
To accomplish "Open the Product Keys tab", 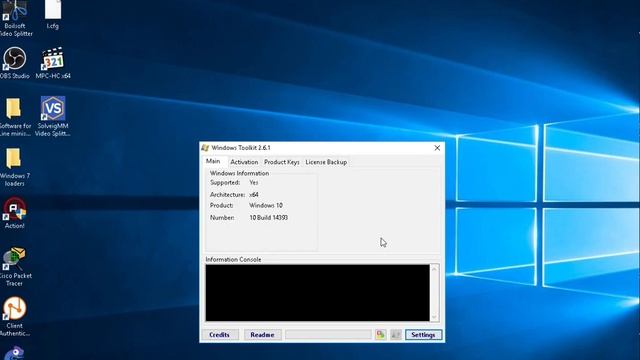I will pos(282,162).
